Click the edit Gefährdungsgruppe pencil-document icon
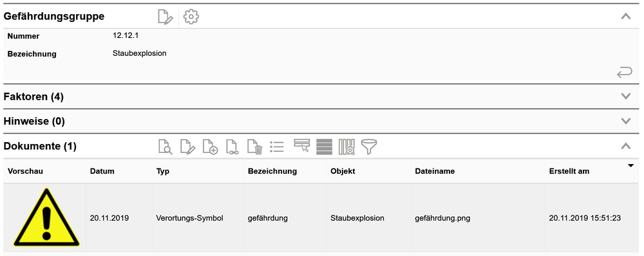This screenshot has height=256, width=644. coord(166,17)
